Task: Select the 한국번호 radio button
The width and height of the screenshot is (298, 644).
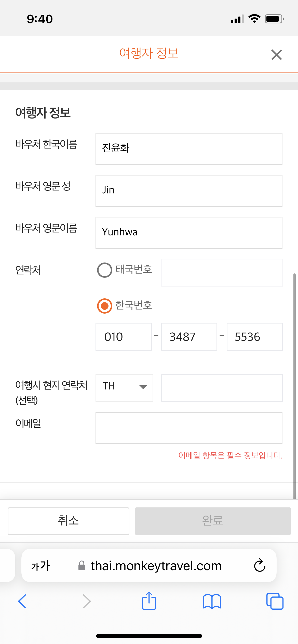Action: [x=104, y=306]
